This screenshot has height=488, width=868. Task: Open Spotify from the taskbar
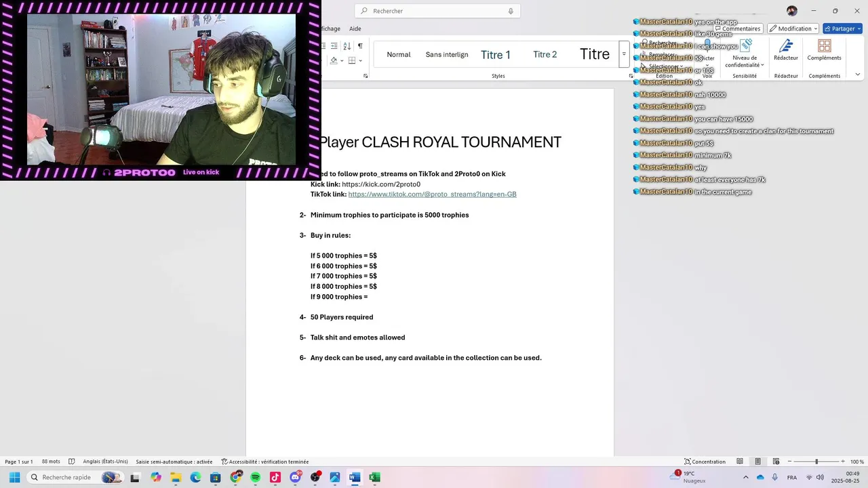pos(255,477)
